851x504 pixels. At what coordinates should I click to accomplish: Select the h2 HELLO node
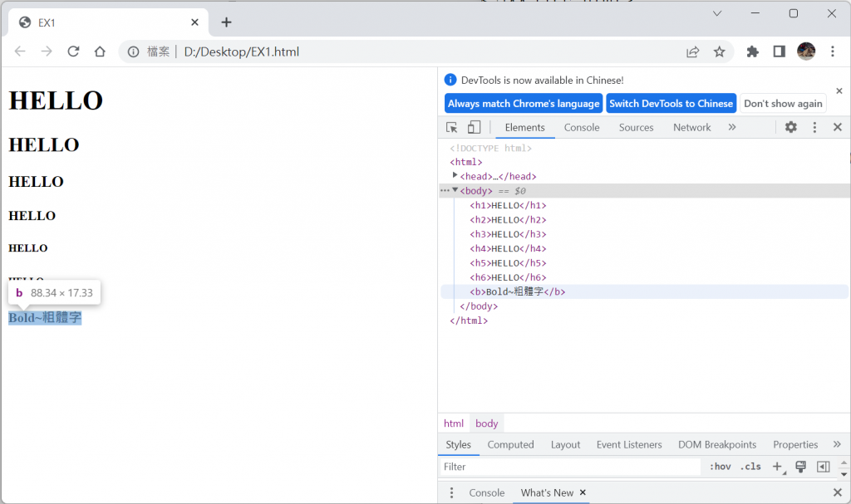click(x=508, y=220)
